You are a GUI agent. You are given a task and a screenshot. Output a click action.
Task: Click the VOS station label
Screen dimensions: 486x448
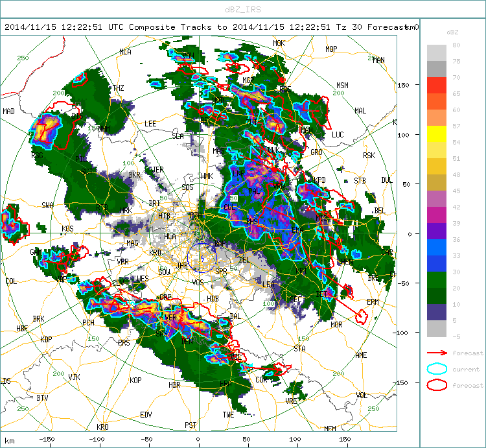pos(198,282)
